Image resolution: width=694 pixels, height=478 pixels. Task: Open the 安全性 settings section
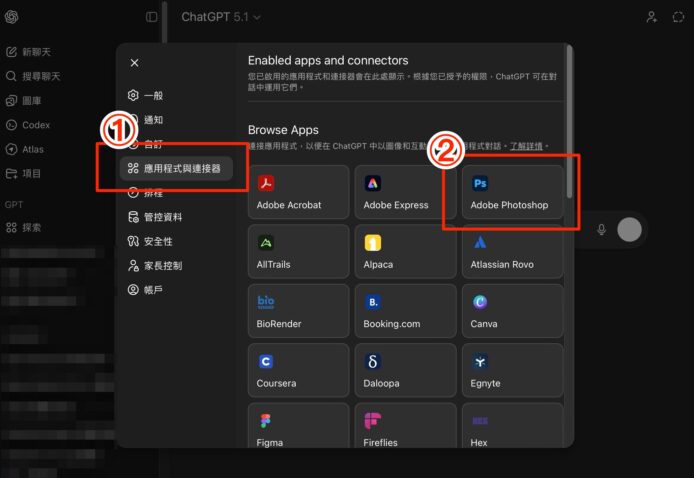(x=158, y=241)
